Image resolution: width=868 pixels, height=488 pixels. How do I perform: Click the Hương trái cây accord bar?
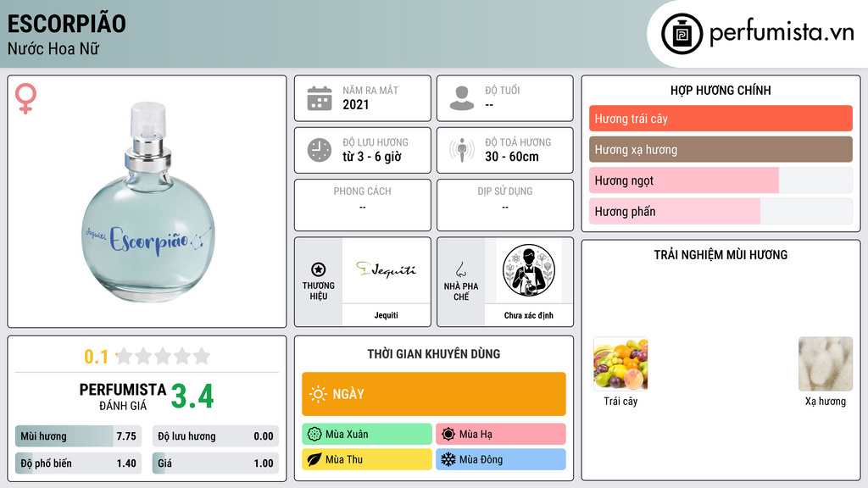721,119
